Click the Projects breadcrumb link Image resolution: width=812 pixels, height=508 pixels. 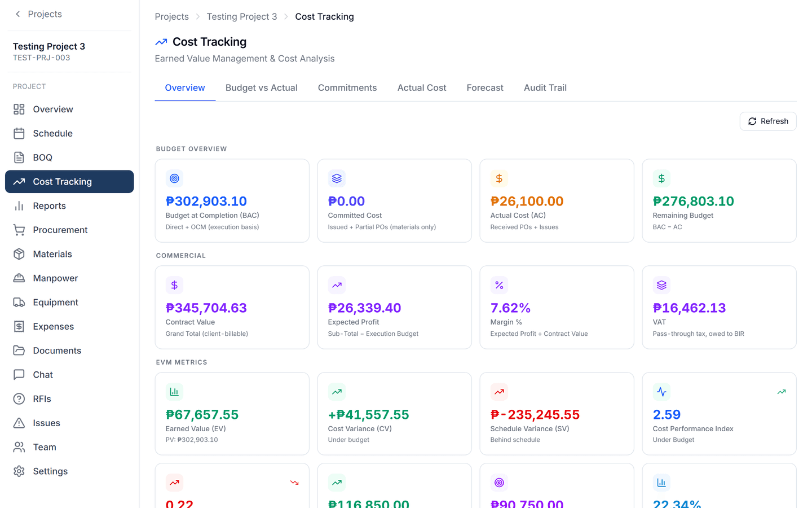click(172, 17)
